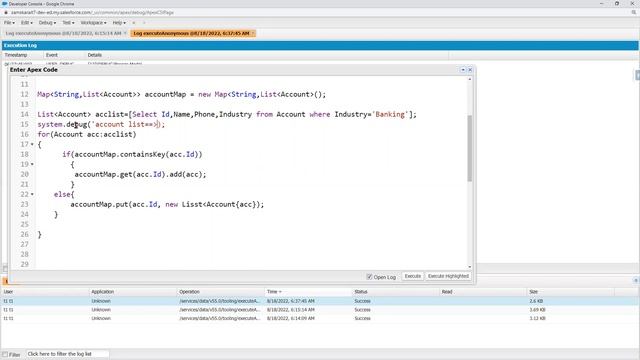Click the Chrome address bar URL
This screenshot has height=360, width=640.
pyautogui.click(x=92, y=13)
